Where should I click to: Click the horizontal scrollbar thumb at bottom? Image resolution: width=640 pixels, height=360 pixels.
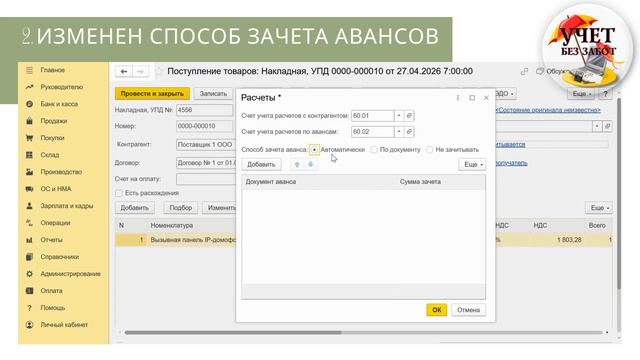[233, 333]
